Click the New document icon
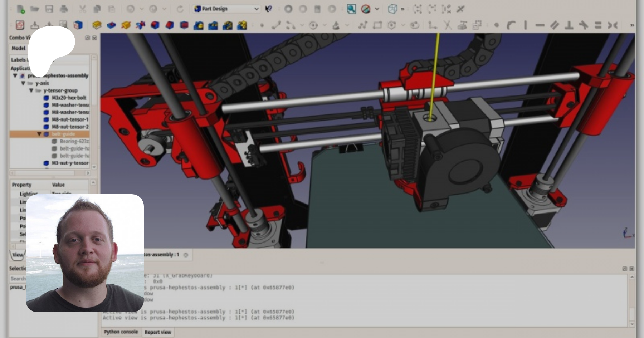Screen dimensions: 644x338 point(20,9)
